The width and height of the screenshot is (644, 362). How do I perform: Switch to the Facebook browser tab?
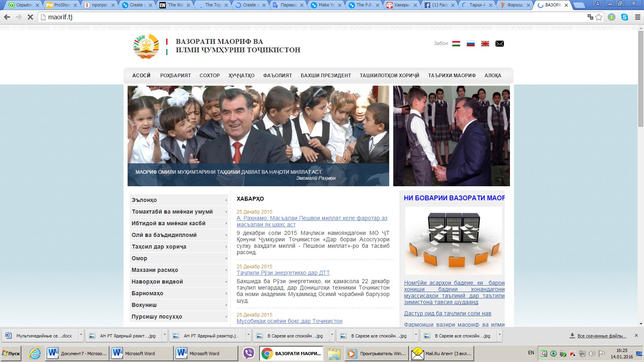click(x=439, y=5)
